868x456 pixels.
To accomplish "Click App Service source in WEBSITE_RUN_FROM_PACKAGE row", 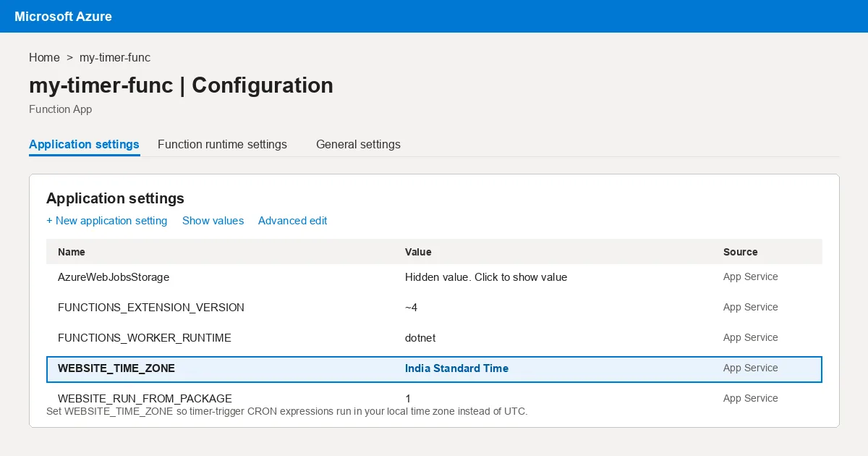I will [750, 399].
